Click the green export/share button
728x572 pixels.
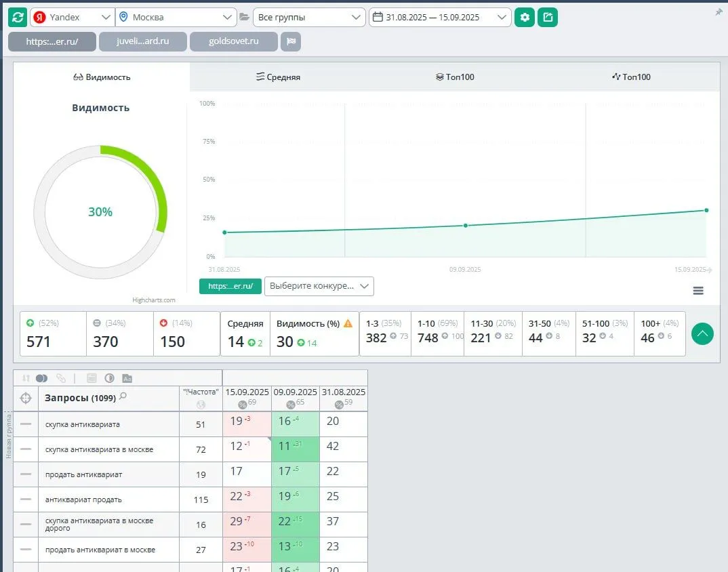click(x=548, y=17)
